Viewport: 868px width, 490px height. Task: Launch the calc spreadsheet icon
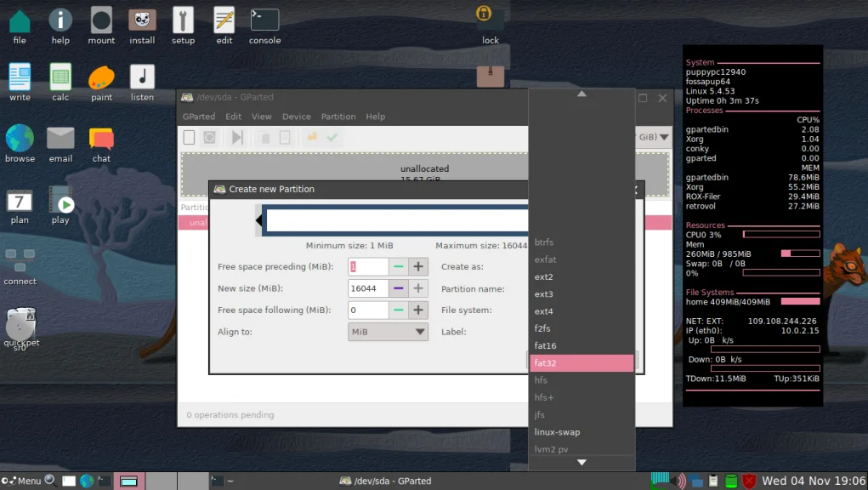click(x=60, y=82)
